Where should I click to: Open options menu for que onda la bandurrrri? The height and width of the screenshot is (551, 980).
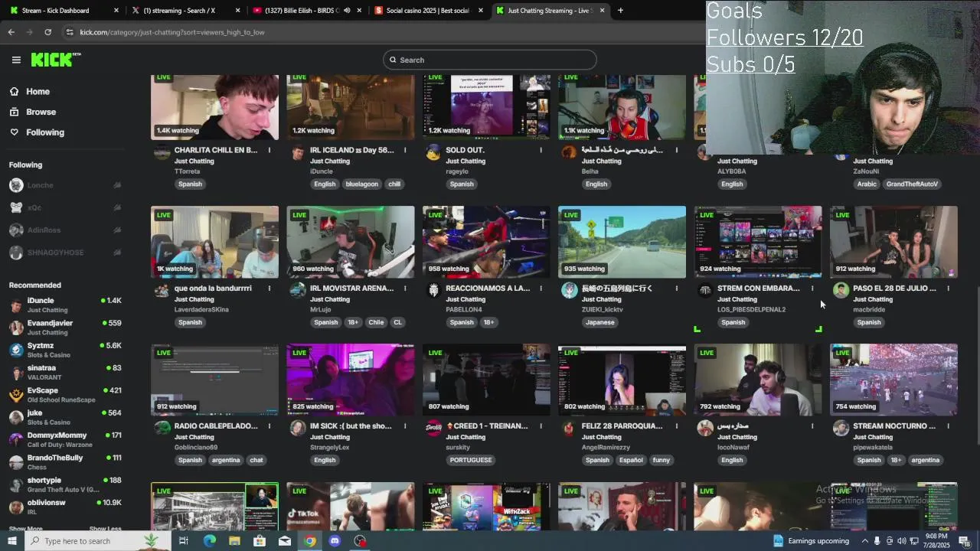point(269,289)
